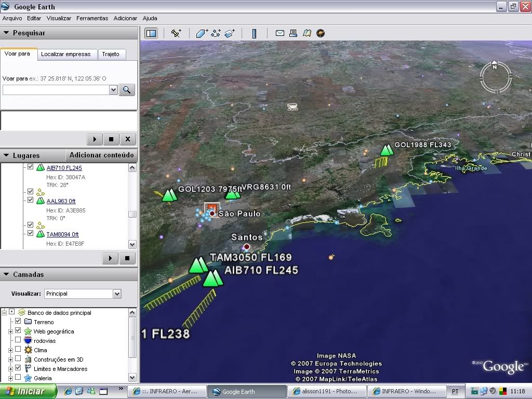Uncheck the AIB710 FL245 checkbox
Screen dimensions: 532x399
coord(31,167)
